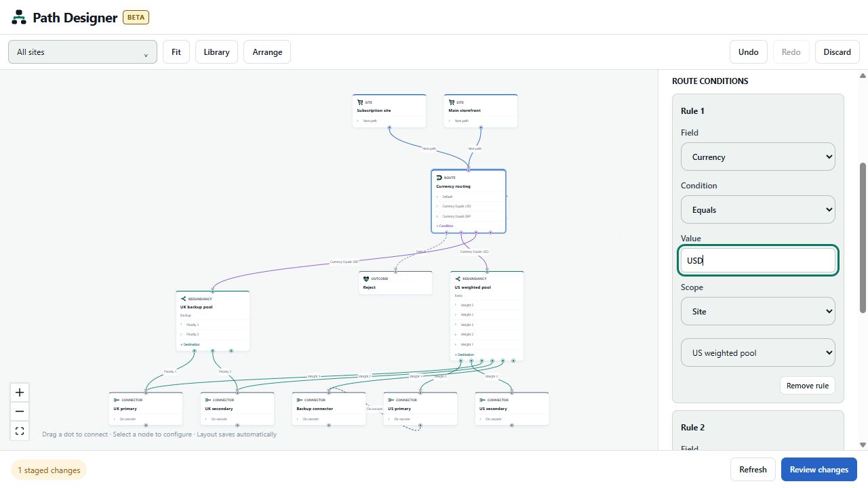The width and height of the screenshot is (868, 488).
Task: Click the + Condition link in Currency routing
Action: click(x=445, y=226)
